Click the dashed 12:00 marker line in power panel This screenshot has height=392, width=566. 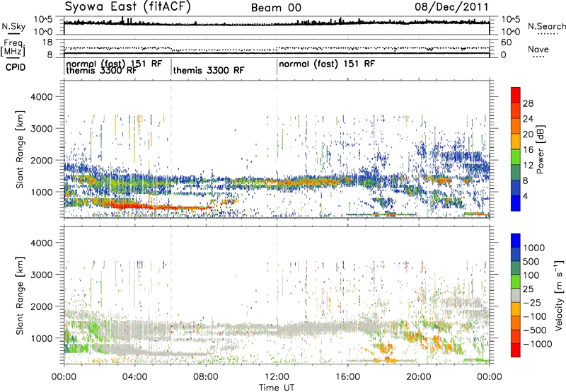pyautogui.click(x=277, y=149)
